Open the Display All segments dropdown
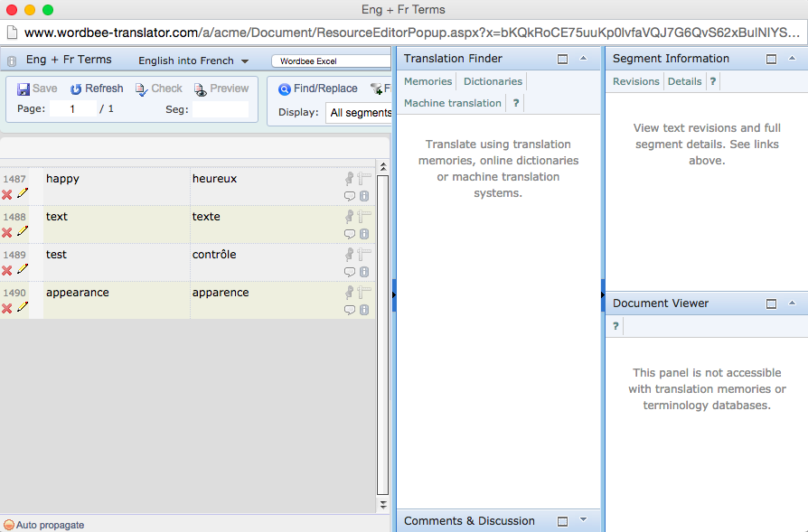Image resolution: width=808 pixels, height=532 pixels. [359, 113]
